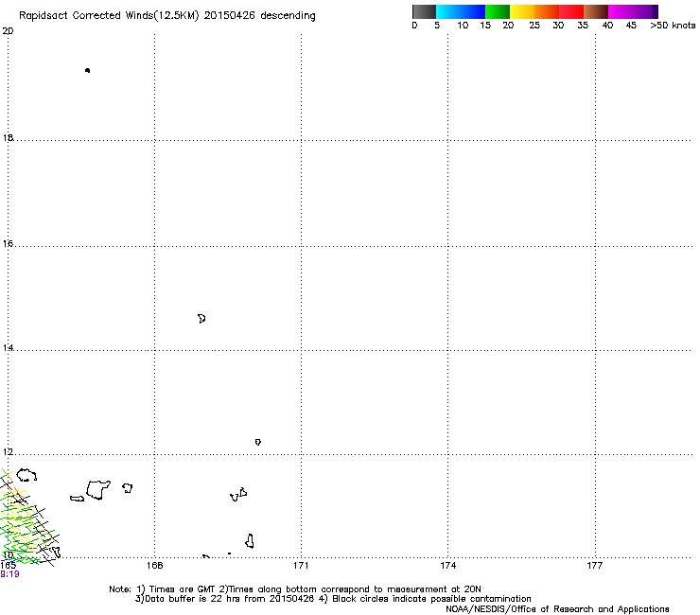Screen dimensions: 700x615
Task: Click the '>50 knots' legend label
Action: click(x=673, y=26)
